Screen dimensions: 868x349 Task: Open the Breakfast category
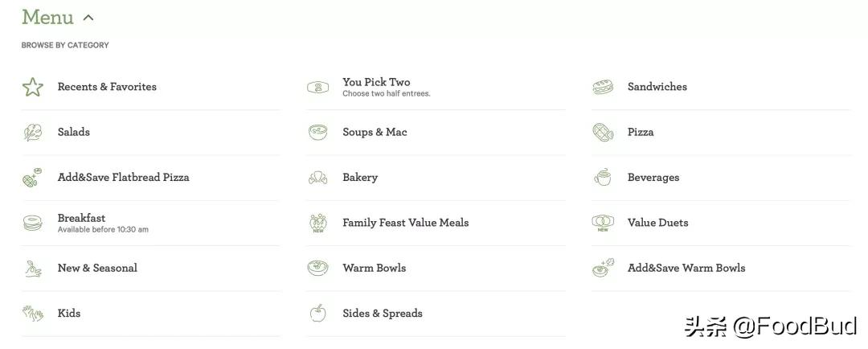pyautogui.click(x=150, y=223)
